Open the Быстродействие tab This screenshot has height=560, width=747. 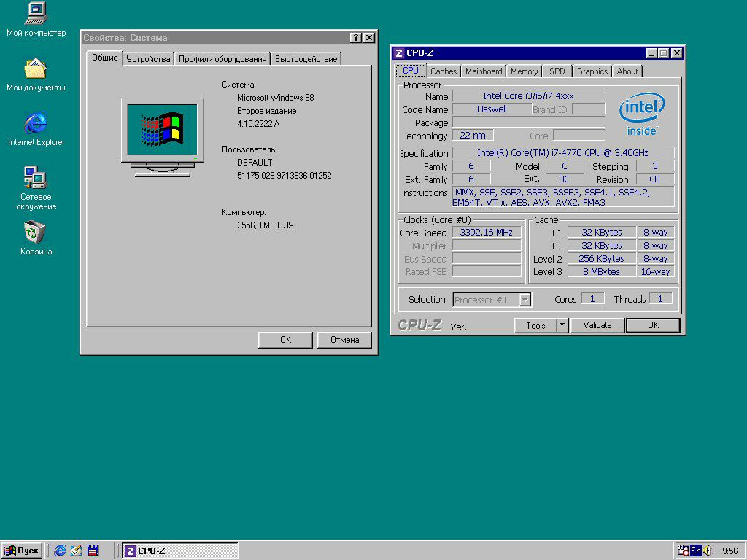(x=306, y=59)
